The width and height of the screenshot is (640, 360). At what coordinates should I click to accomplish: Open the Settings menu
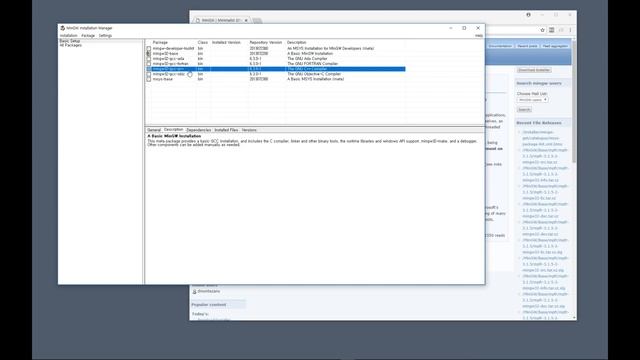[105, 36]
